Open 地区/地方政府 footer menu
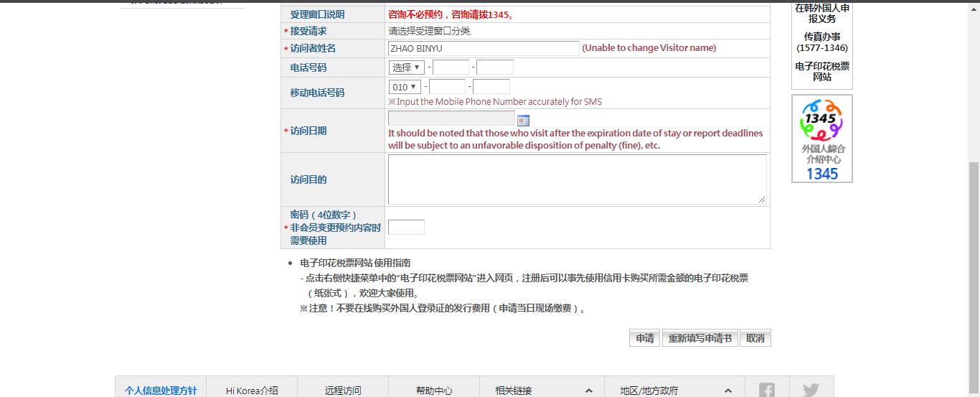 (x=649, y=391)
